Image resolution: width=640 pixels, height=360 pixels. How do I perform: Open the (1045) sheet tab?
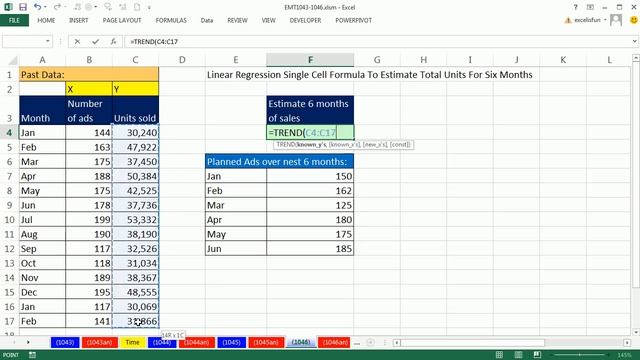point(231,342)
